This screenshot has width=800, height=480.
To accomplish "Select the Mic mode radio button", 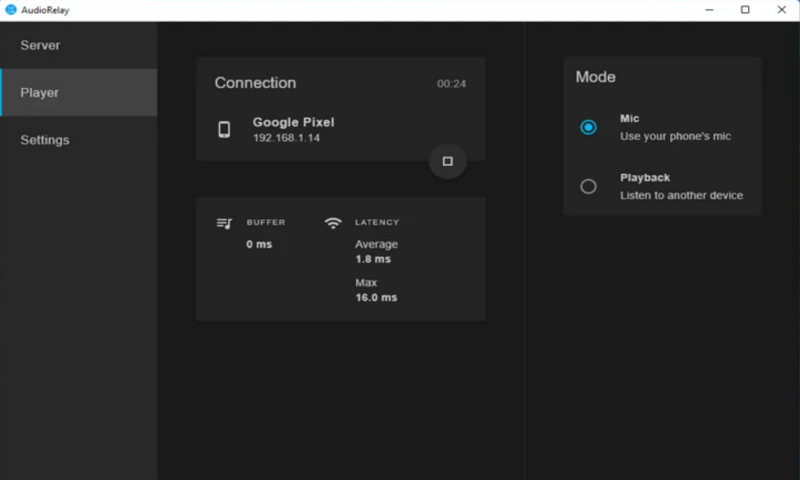I will (x=588, y=127).
